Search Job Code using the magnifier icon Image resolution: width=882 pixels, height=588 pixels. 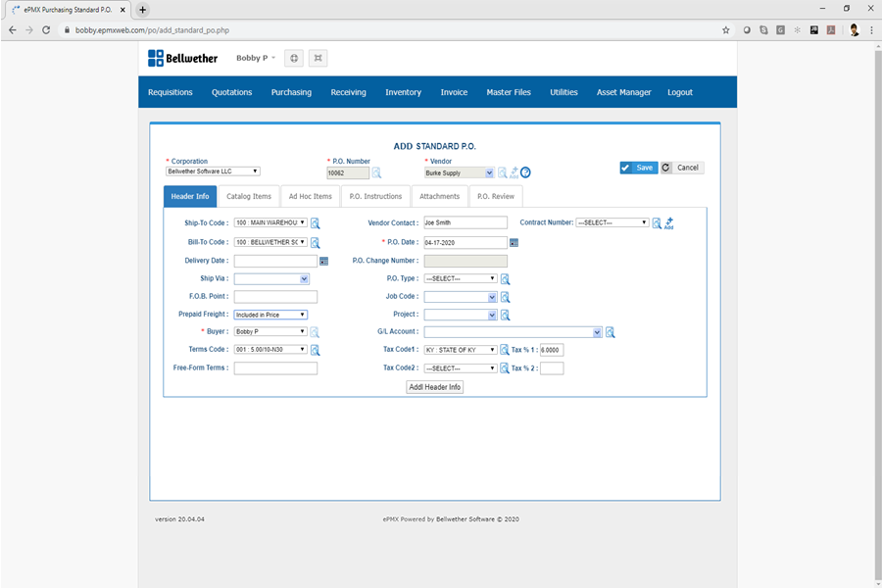tap(506, 297)
